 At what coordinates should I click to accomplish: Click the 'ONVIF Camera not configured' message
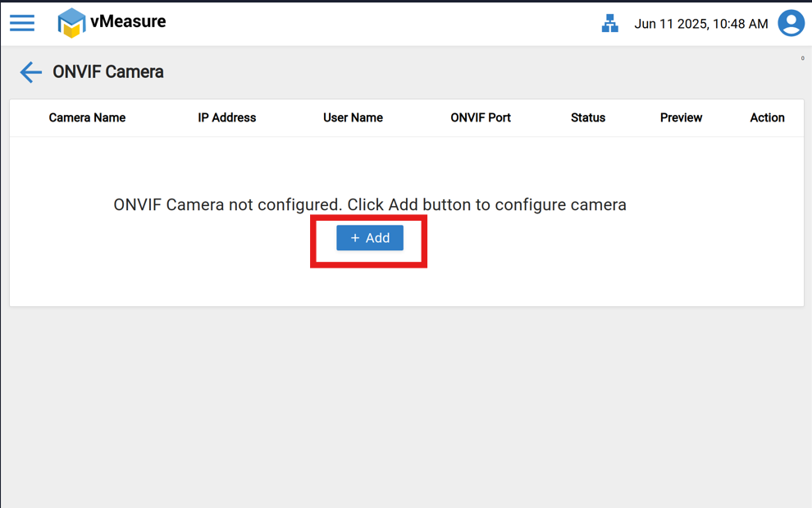(369, 204)
